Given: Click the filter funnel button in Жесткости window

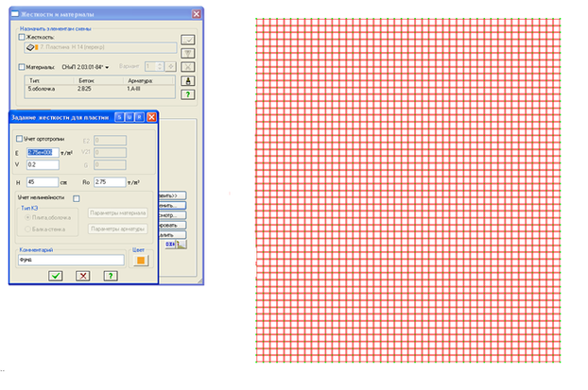Looking at the screenshot, I should [x=188, y=53].
